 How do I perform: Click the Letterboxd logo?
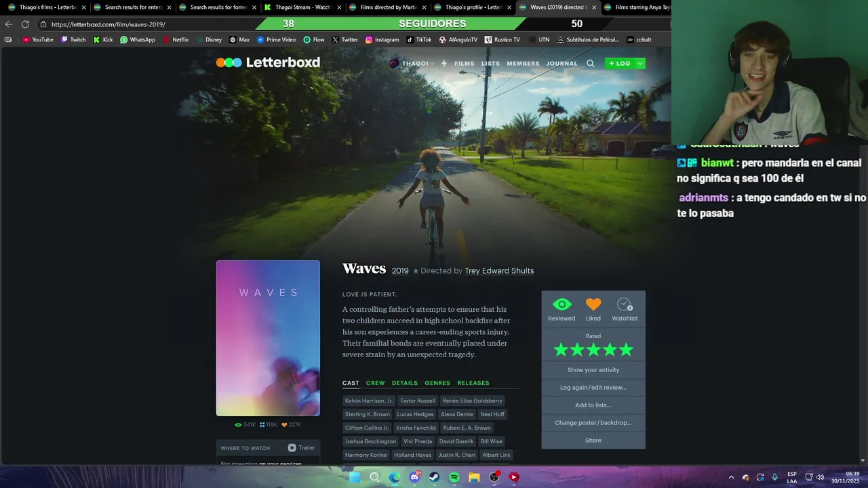coord(268,62)
